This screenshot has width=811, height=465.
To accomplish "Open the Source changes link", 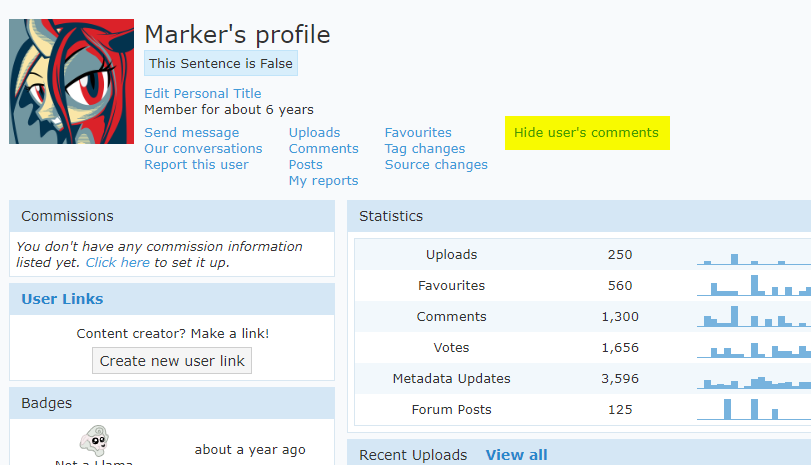I will click(x=436, y=164).
